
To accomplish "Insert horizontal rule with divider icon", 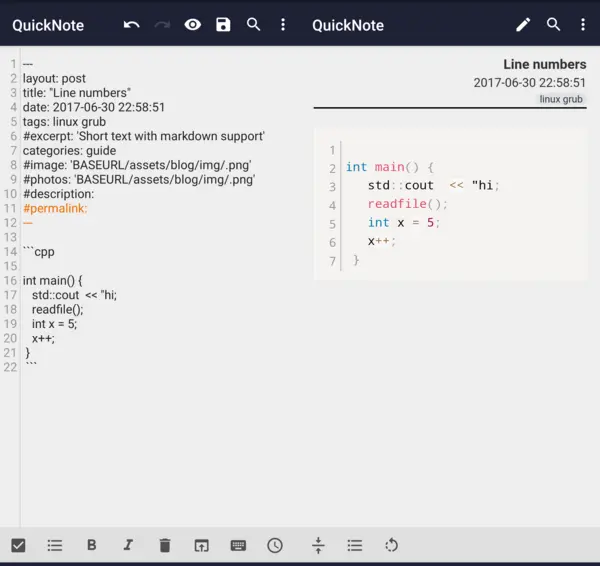I will (x=318, y=545).
